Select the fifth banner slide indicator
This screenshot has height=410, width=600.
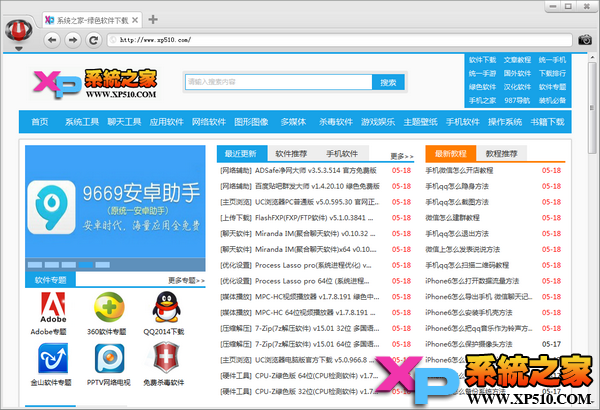pyautogui.click(x=103, y=265)
